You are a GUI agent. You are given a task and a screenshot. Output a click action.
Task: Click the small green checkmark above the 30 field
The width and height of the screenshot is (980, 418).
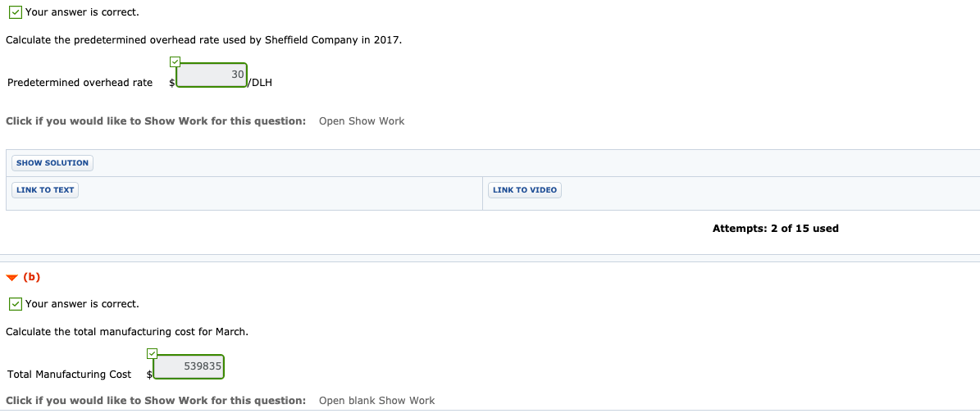tap(175, 61)
